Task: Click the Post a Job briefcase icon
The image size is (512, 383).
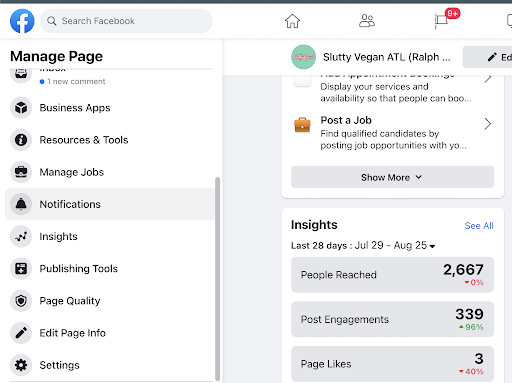Action: coord(302,125)
